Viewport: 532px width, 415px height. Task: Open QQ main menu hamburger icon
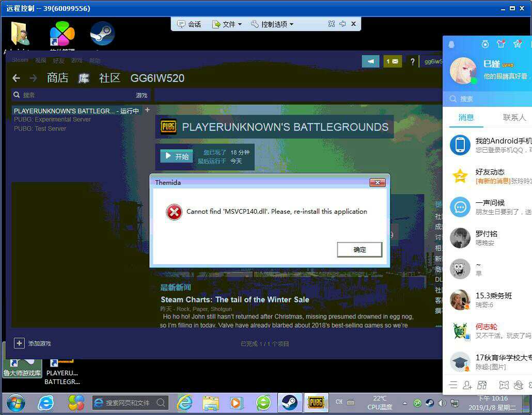tap(453, 385)
